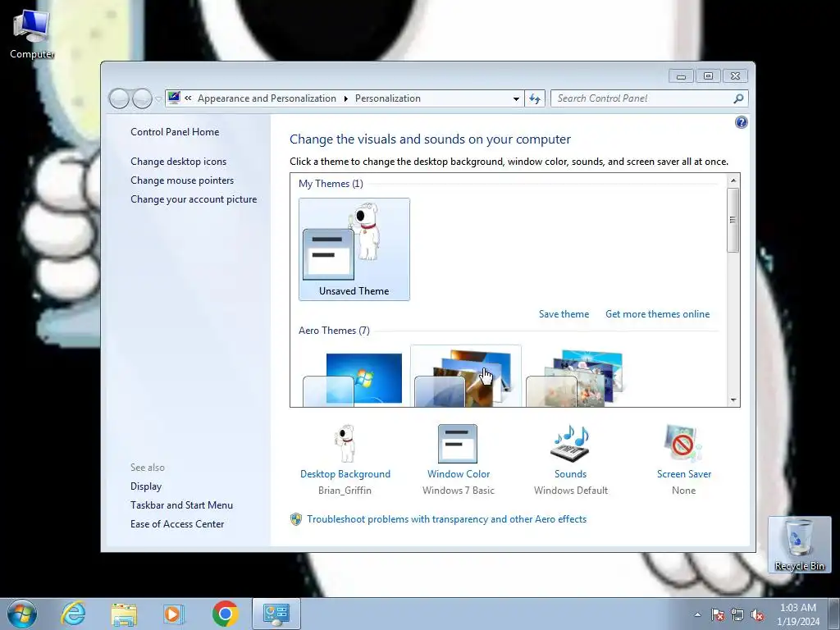Click the Desktop Background Brian icon
The width and height of the screenshot is (840, 630).
[x=345, y=444]
